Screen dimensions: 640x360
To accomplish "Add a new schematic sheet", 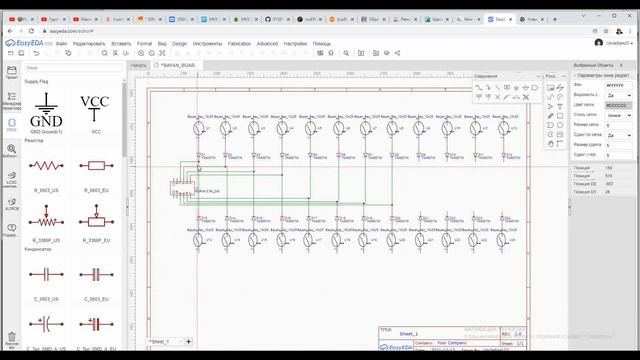I will coord(189,342).
